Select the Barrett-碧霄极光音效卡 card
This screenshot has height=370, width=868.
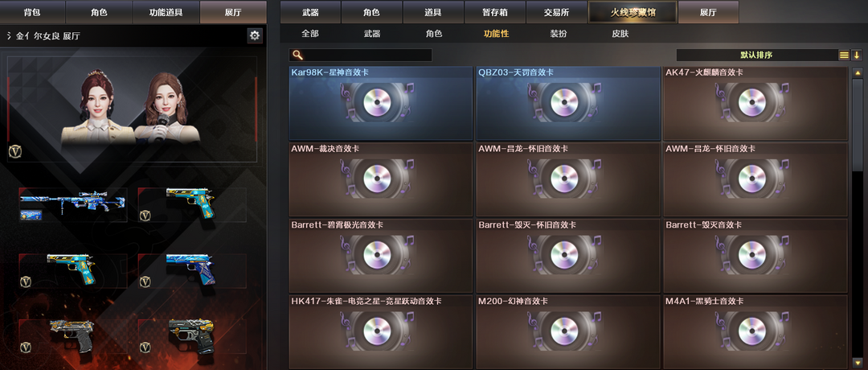coord(381,255)
